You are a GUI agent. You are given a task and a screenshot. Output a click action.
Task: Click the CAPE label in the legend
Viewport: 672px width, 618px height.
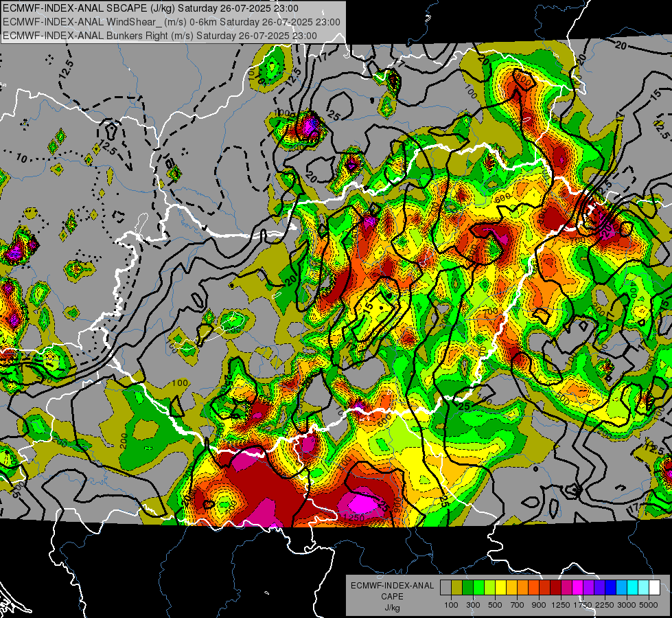click(x=392, y=596)
